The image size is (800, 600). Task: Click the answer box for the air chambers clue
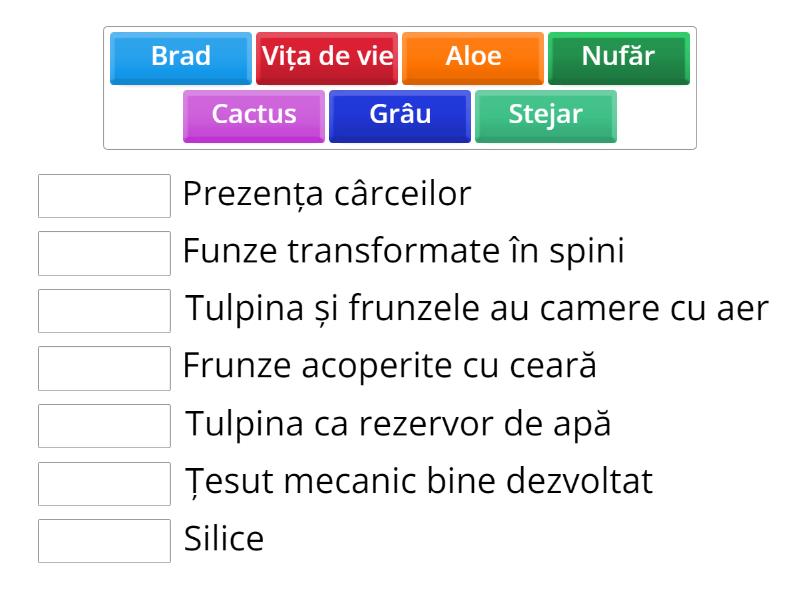[104, 310]
